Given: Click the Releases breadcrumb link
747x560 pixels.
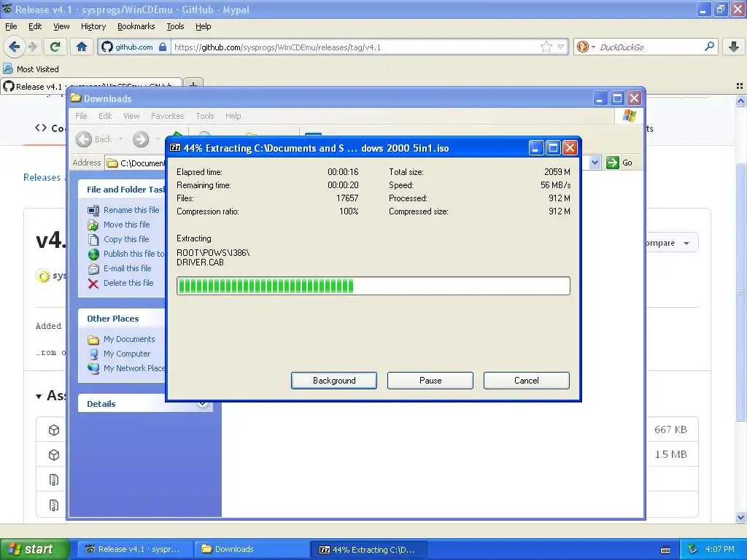Looking at the screenshot, I should (42, 177).
